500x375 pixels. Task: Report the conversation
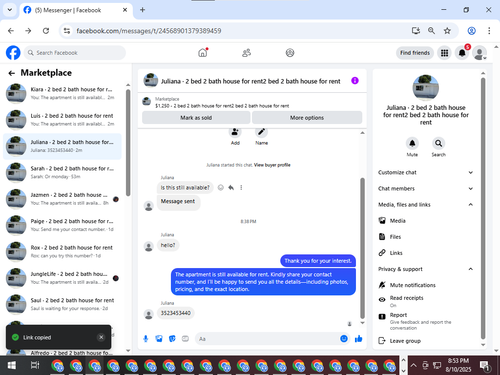point(426,321)
